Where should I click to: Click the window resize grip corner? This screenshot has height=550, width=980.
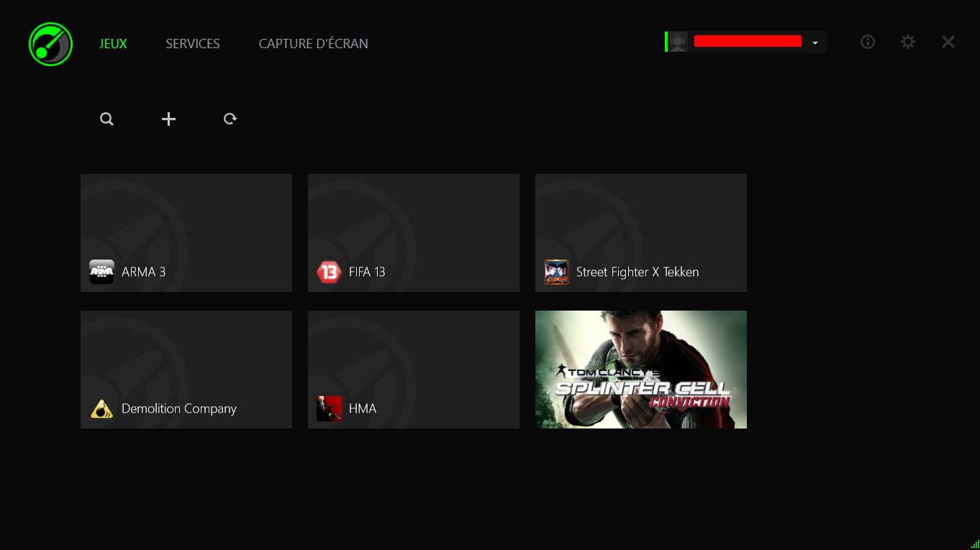(x=974, y=544)
